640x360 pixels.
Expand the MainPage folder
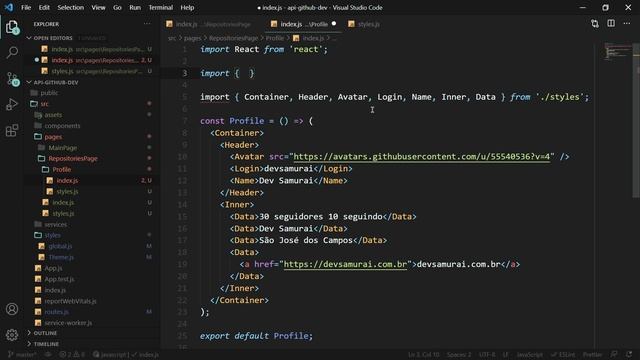click(62, 148)
